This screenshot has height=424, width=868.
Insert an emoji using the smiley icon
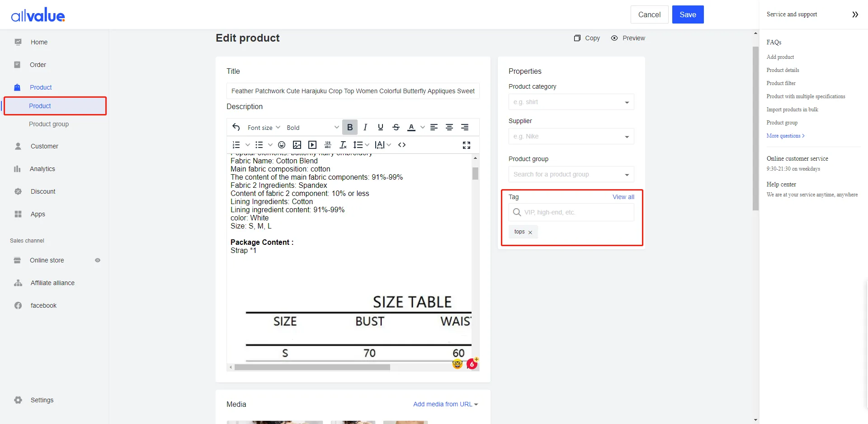point(282,145)
